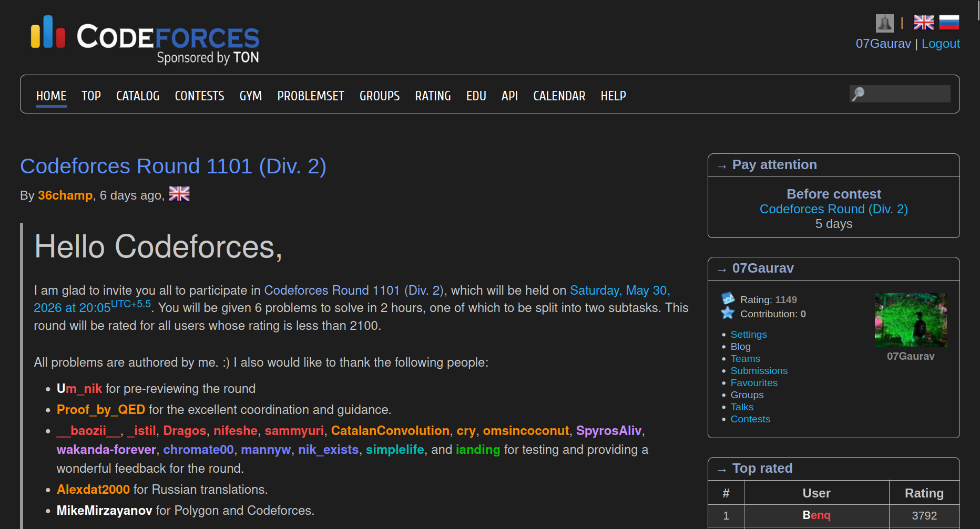Open the CONTESTS menu item
This screenshot has width=980, height=529.
[200, 96]
